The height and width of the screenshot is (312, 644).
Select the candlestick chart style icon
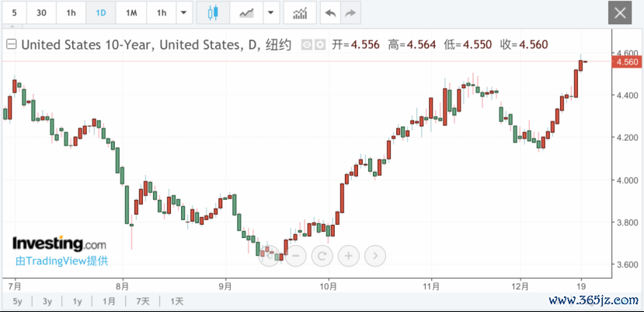coord(213,13)
